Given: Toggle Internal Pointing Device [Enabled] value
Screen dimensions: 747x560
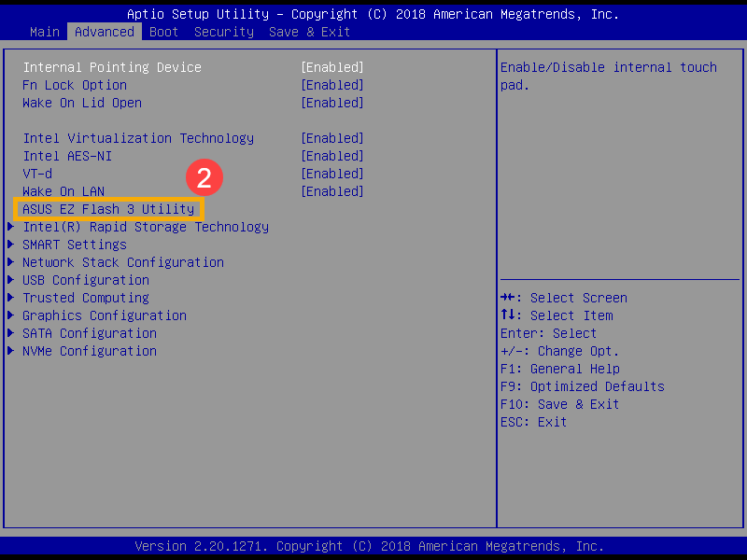Looking at the screenshot, I should click(x=332, y=67).
